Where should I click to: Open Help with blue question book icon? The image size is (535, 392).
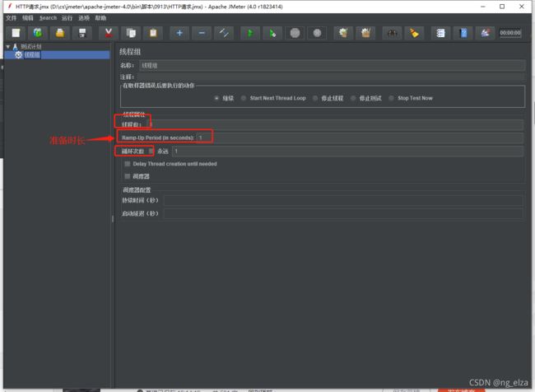pyautogui.click(x=463, y=33)
